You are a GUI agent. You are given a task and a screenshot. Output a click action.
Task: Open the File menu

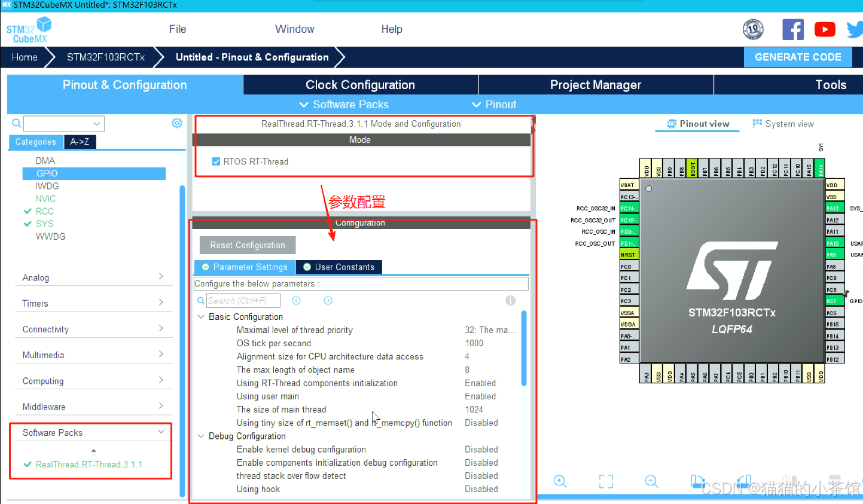[x=178, y=29]
